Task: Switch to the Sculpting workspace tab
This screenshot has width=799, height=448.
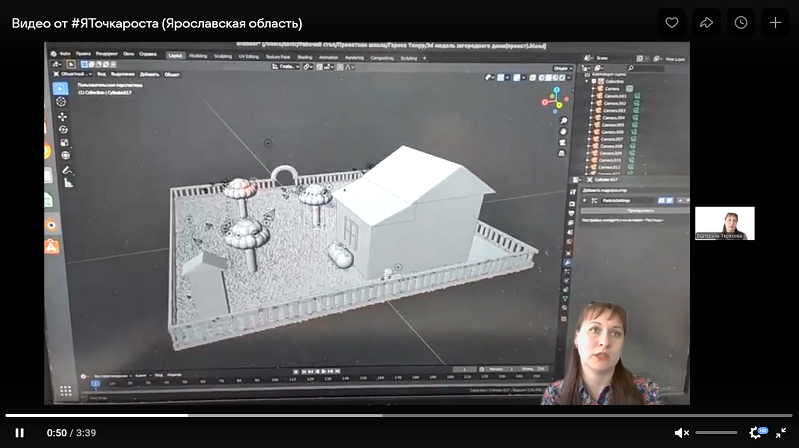Action: (x=223, y=57)
